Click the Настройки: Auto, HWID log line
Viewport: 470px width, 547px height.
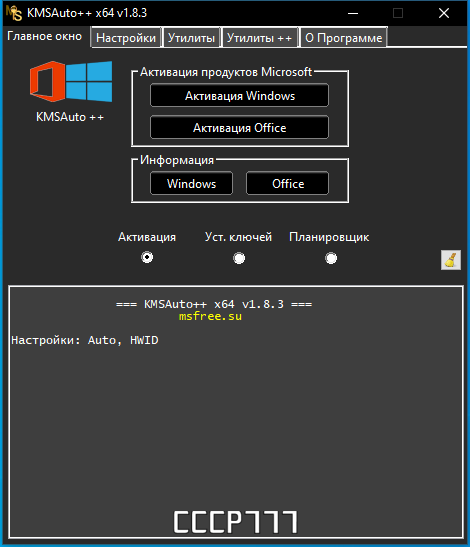pyautogui.click(x=85, y=340)
